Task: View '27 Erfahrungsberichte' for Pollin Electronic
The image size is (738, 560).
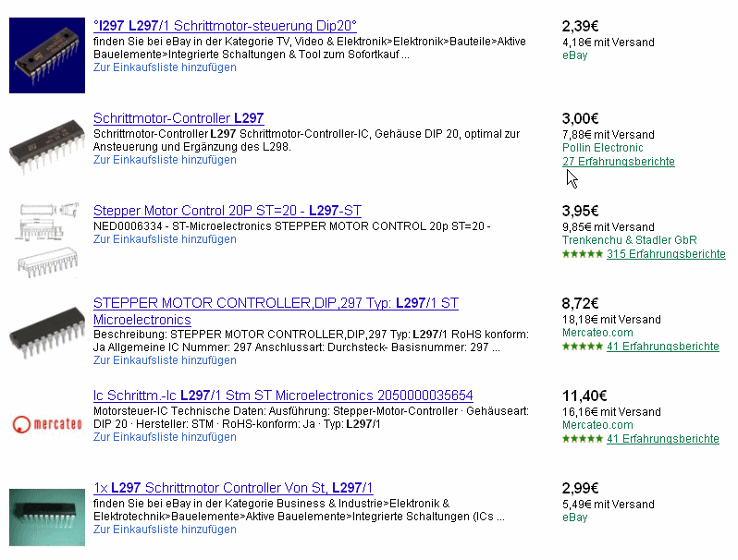Action: (x=619, y=162)
